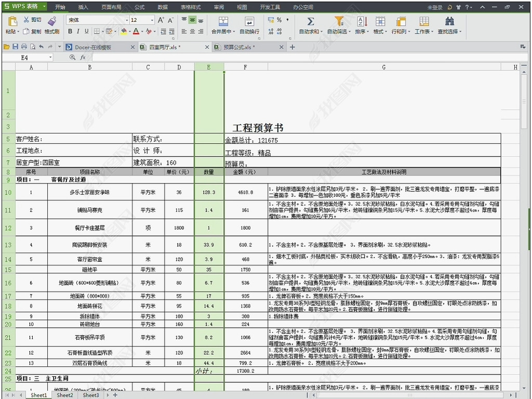
Task: Toggle italic text style
Action: [x=78, y=31]
